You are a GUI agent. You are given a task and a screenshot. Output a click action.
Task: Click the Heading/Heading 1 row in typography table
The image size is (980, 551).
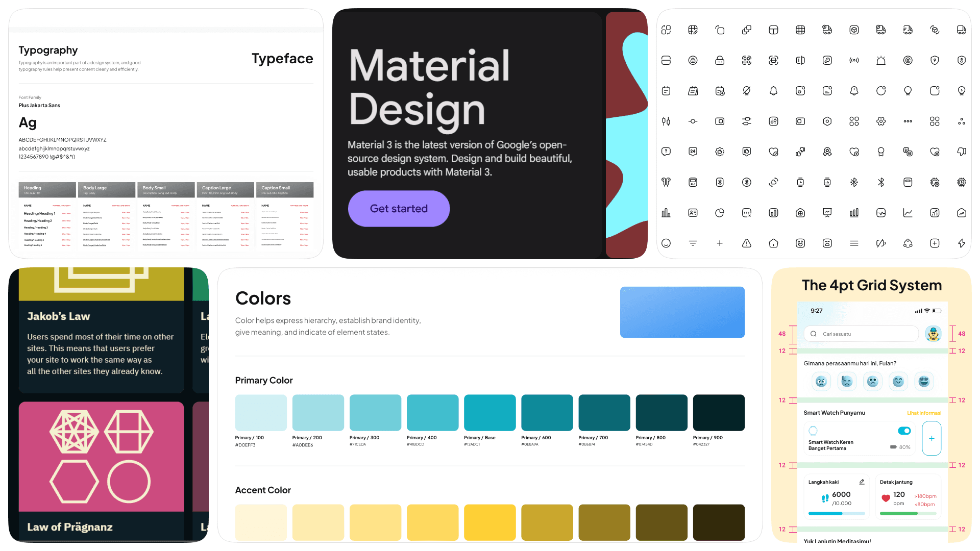47,214
